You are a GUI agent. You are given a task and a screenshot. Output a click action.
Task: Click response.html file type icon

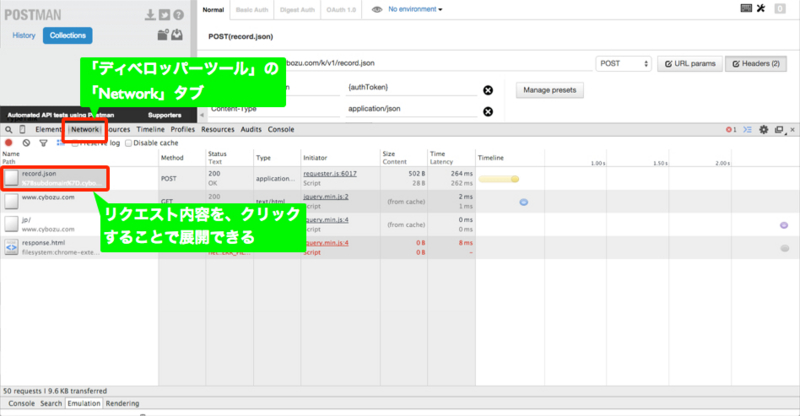[11, 247]
